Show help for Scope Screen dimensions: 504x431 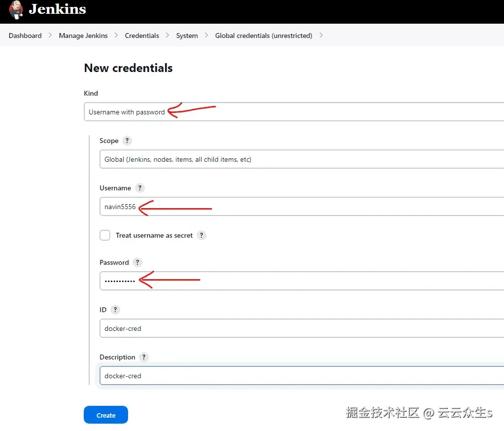coord(127,141)
